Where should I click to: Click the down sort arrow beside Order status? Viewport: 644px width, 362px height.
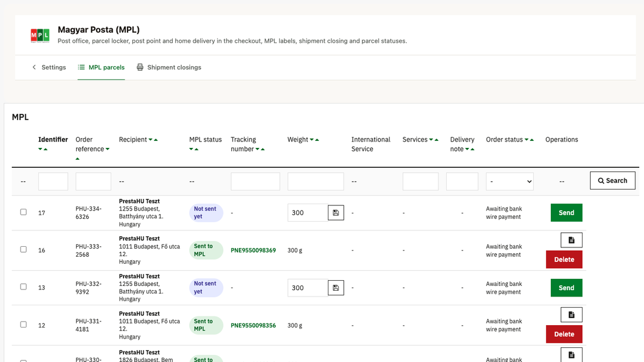(x=526, y=140)
